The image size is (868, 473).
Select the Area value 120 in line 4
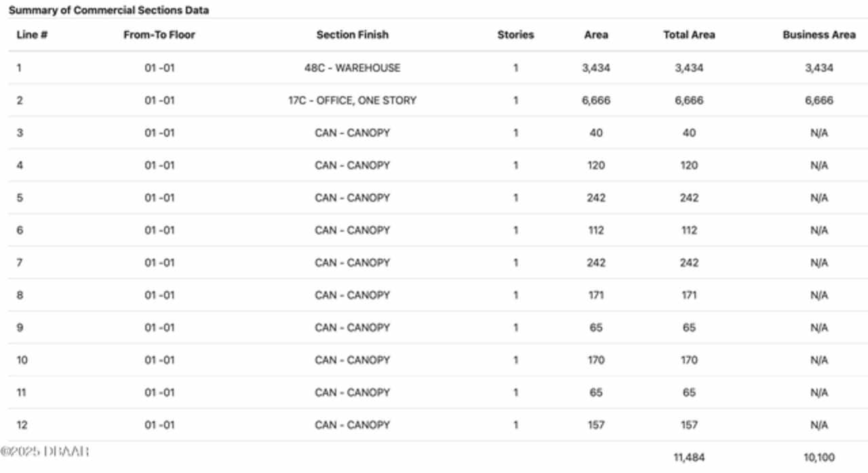point(596,165)
